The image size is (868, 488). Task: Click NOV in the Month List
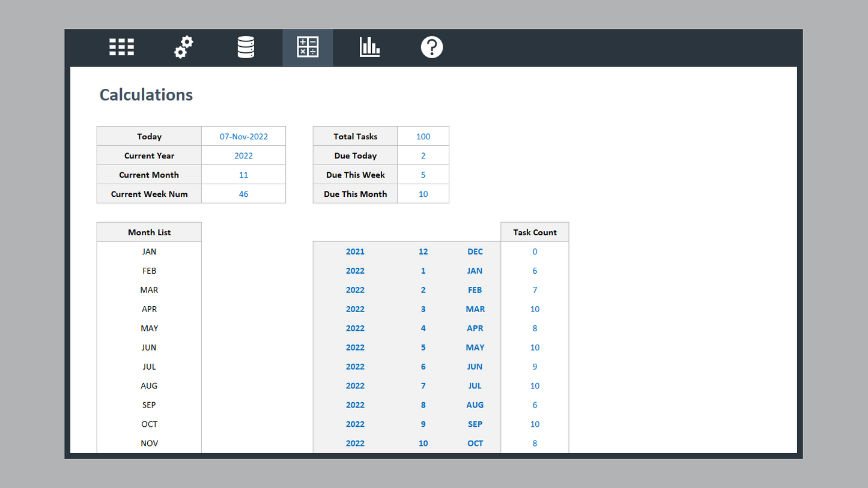pos(149,443)
